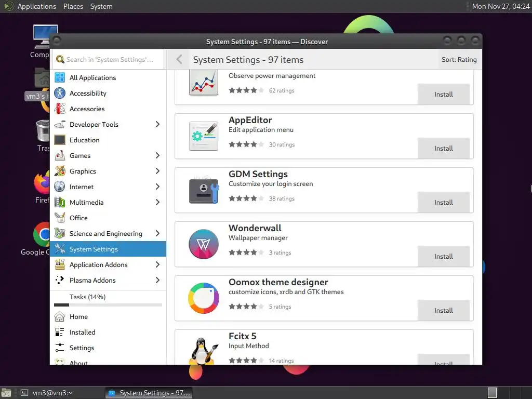Expand Developer Tools subcategories arrow
532x399 pixels.
tap(157, 124)
